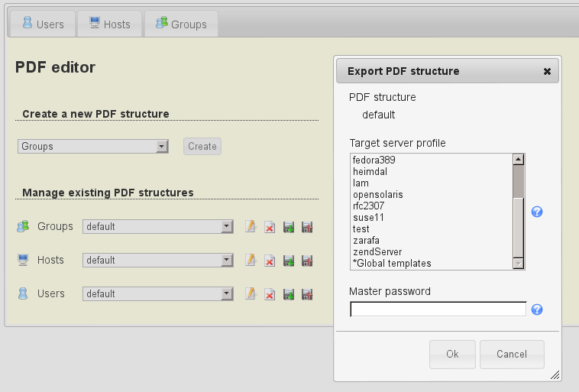Click the server profile list scrollbar up arrow
Viewport: 579px width, 392px height.
click(x=519, y=159)
